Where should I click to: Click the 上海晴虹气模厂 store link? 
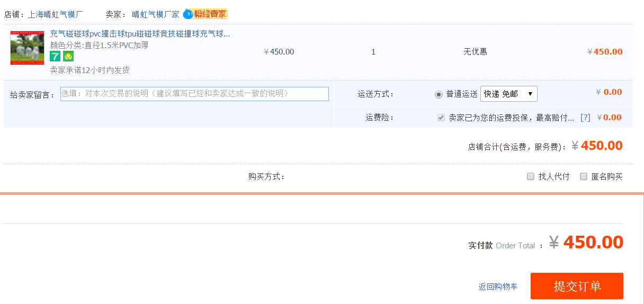click(x=55, y=14)
